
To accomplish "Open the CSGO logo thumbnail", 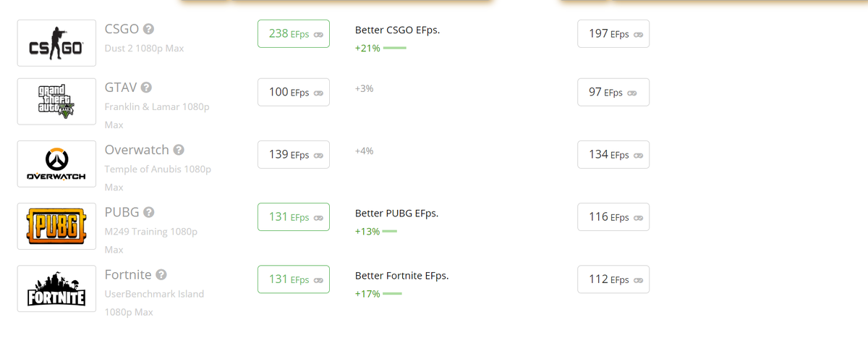I will click(x=56, y=43).
